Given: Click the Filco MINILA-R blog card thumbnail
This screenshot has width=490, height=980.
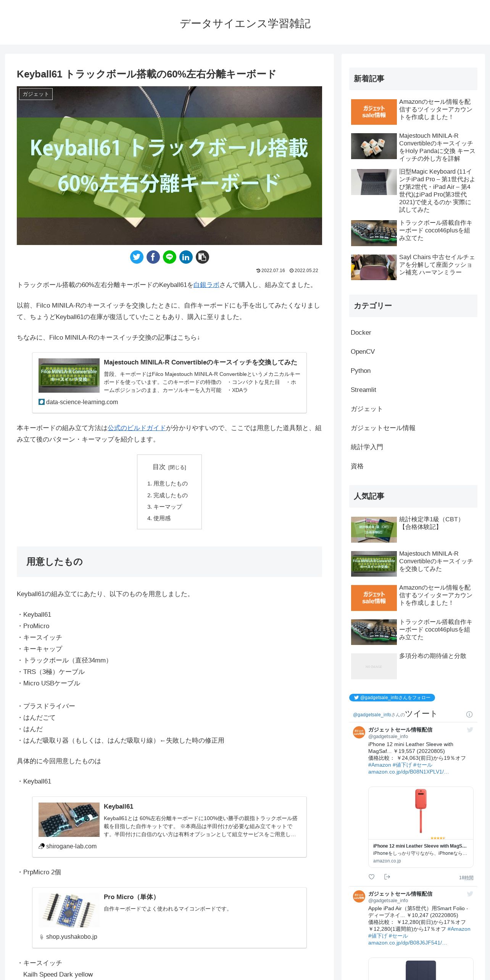Looking at the screenshot, I should tap(69, 376).
